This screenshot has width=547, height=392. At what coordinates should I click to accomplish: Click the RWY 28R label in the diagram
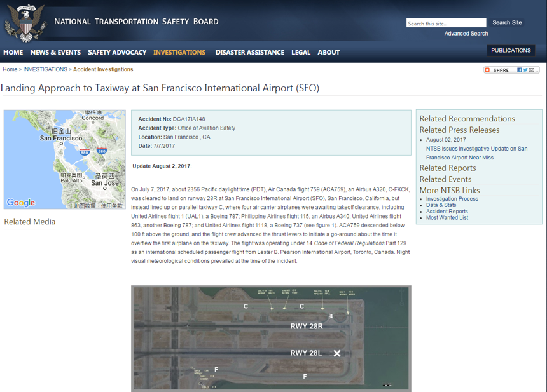point(307,327)
